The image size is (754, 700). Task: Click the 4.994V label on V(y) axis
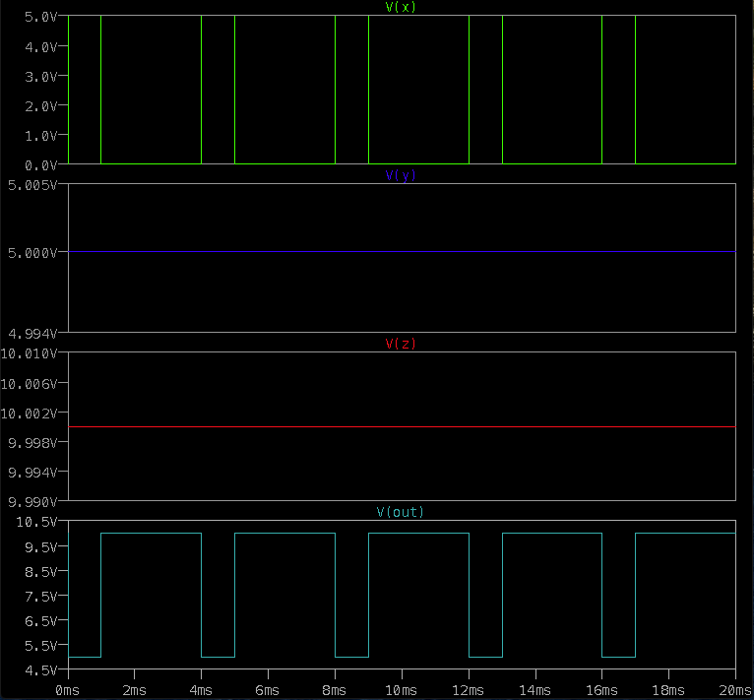click(32, 334)
